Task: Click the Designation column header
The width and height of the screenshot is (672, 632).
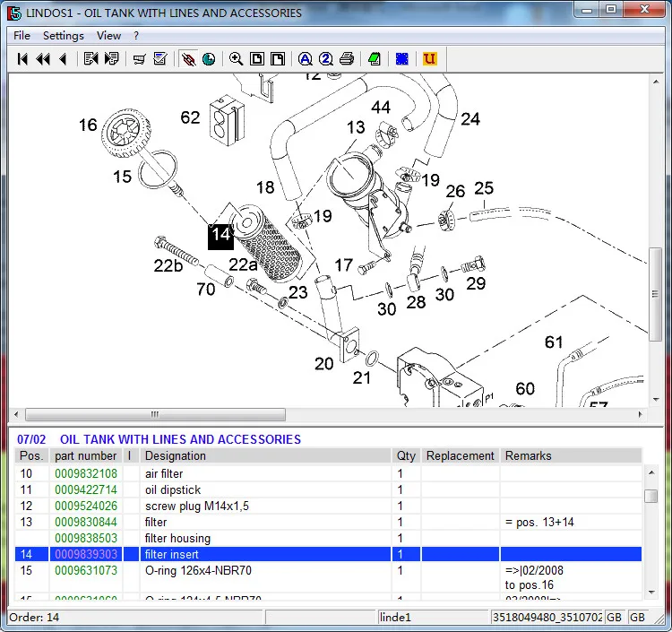Action: tap(176, 456)
